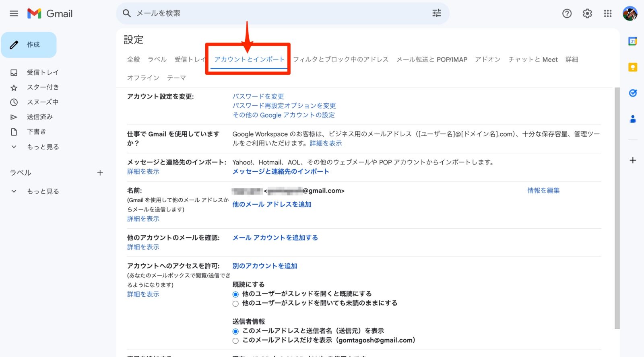Switch to メール転送と POP/IMAP tab
644x357 pixels.
[x=431, y=59]
